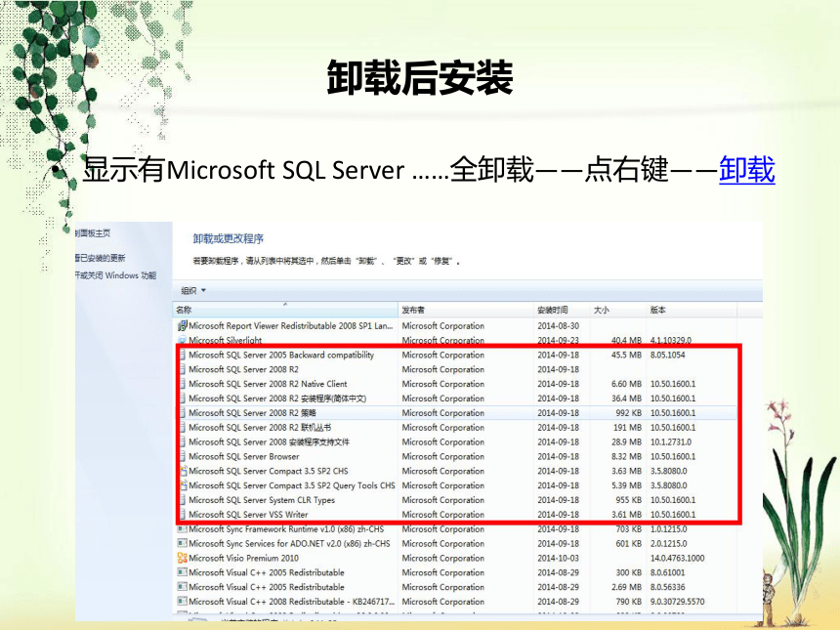Viewport: 840px width, 630px height.
Task: Click the '10.1.2731.0' version cell
Action: pos(671,441)
